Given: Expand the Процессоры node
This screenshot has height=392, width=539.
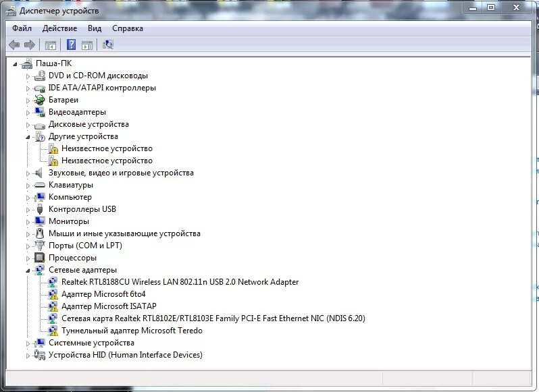Looking at the screenshot, I should pos(28,258).
